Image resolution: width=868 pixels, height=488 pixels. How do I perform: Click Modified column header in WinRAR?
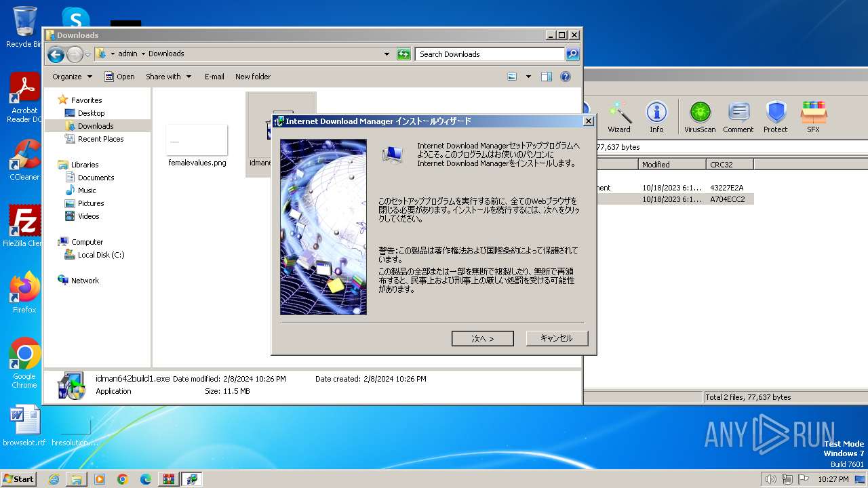pos(671,165)
